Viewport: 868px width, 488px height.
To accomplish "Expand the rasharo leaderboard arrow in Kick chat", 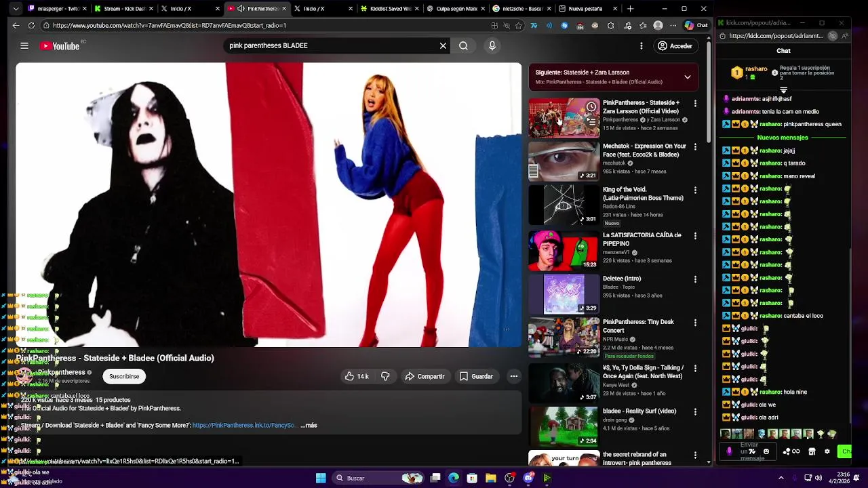I will [x=783, y=89].
